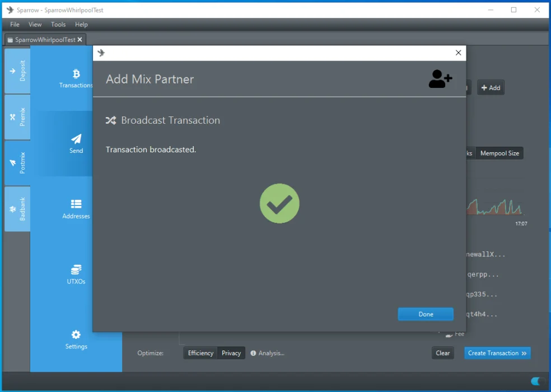The image size is (551, 392).
Task: Open the File menu
Action: 15,25
